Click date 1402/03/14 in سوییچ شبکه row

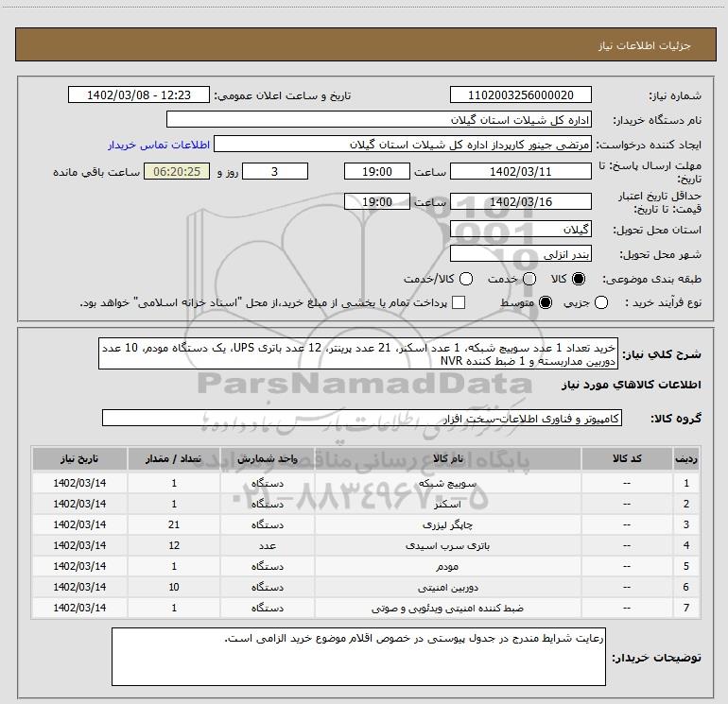tap(79, 483)
